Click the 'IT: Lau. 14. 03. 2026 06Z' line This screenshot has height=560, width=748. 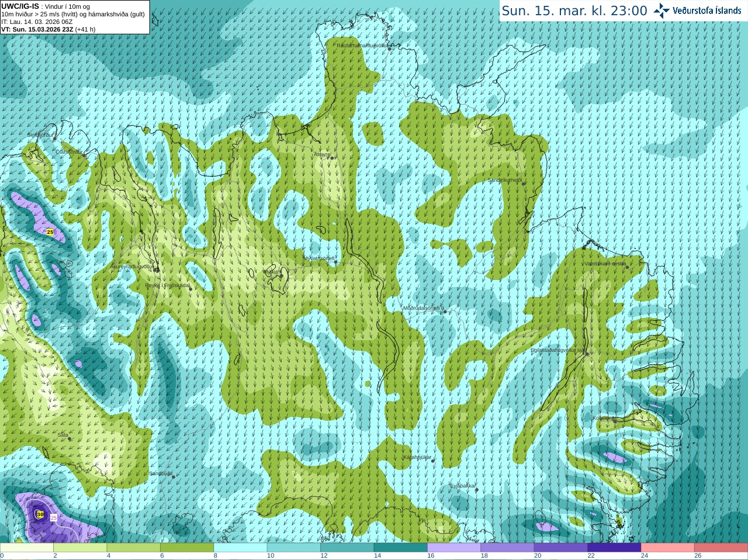click(37, 22)
